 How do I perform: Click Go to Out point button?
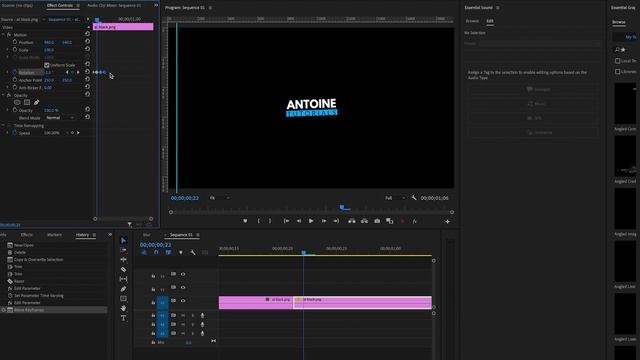pyautogui.click(x=336, y=221)
